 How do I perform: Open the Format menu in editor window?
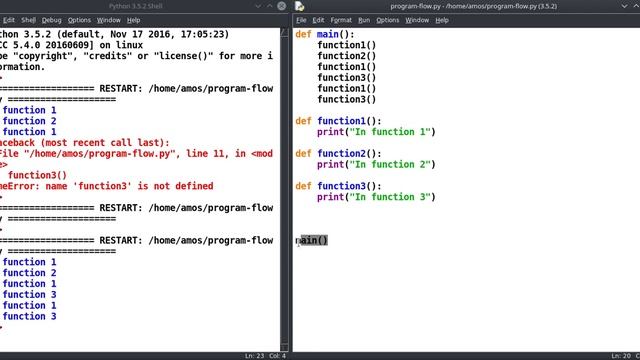341,20
